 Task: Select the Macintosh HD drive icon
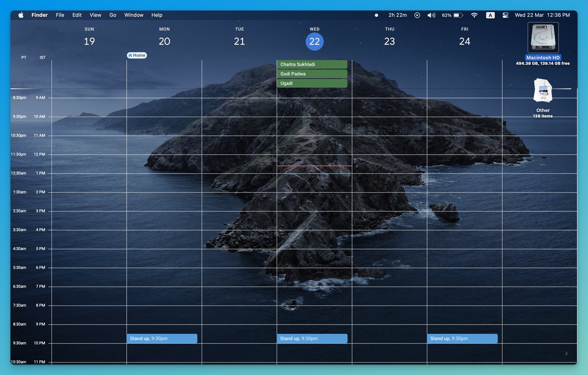point(543,38)
